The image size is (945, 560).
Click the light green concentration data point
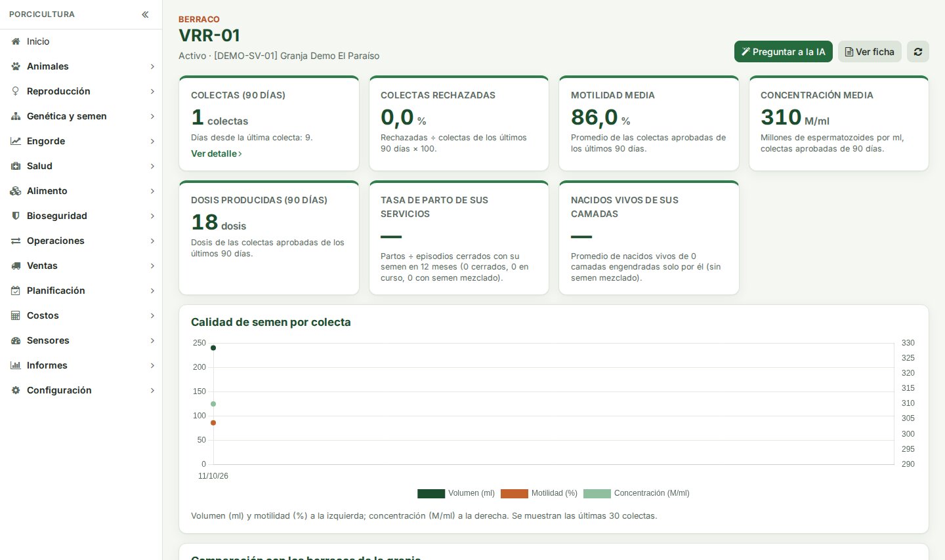(x=213, y=404)
